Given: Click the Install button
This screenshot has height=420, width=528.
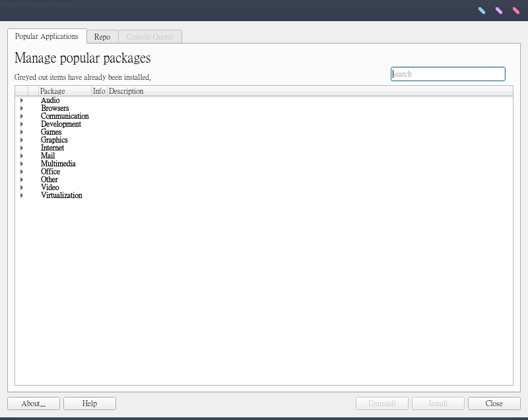Looking at the screenshot, I should (x=438, y=403).
